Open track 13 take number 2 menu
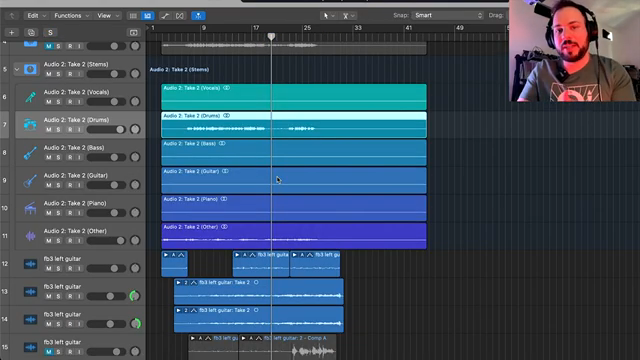 click(x=186, y=282)
